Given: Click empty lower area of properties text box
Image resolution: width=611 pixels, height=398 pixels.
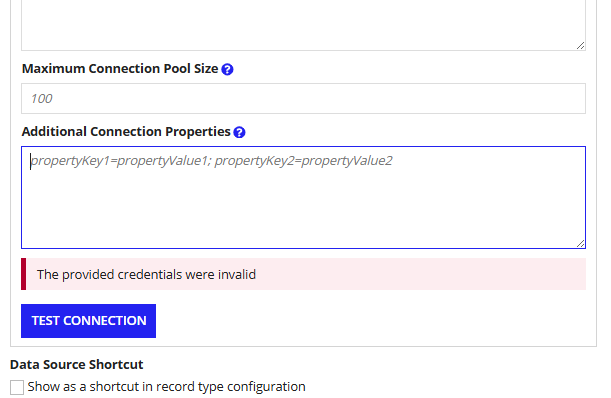Looking at the screenshot, I should point(303,210).
